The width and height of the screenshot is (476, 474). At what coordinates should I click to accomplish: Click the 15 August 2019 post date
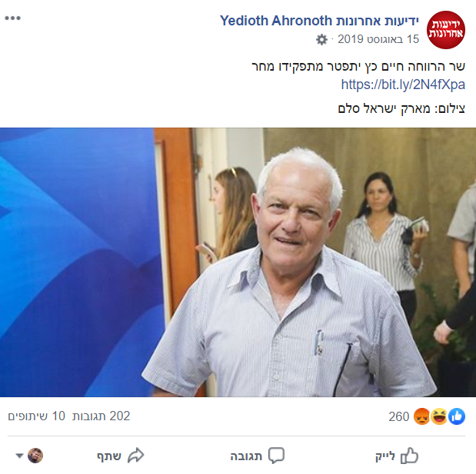[378, 39]
